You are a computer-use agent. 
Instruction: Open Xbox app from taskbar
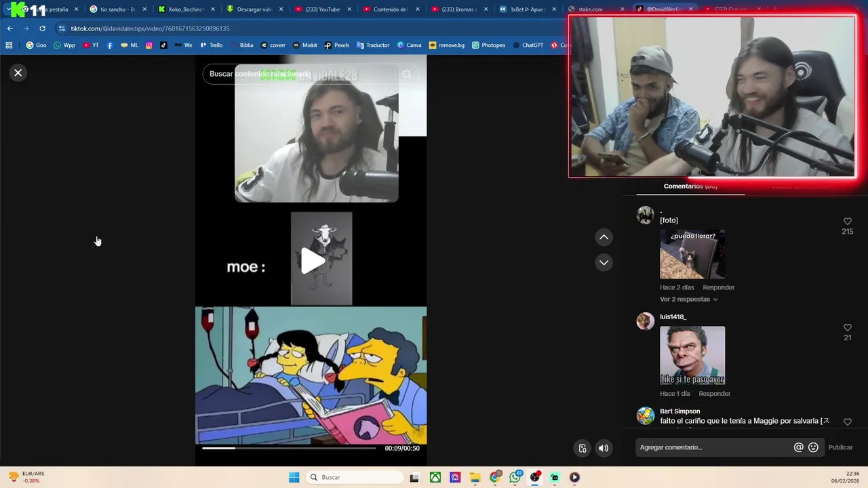[435, 477]
